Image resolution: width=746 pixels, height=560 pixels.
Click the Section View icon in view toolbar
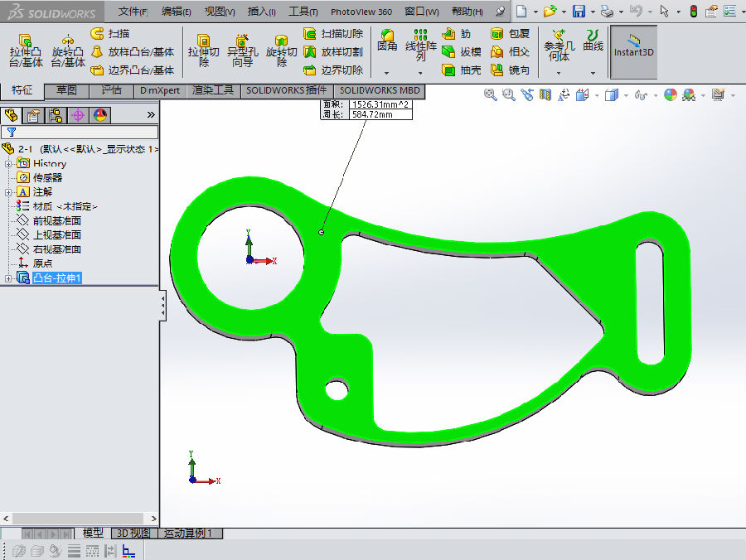[x=545, y=95]
